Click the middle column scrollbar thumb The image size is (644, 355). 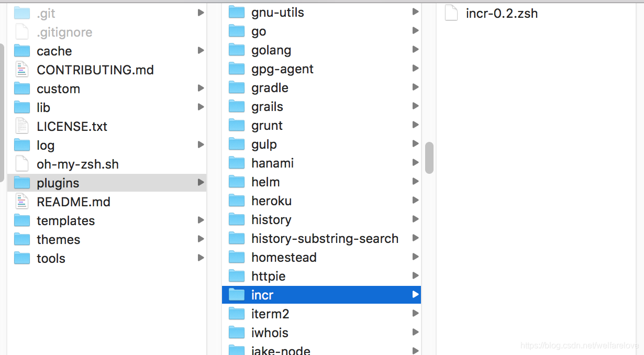429,158
